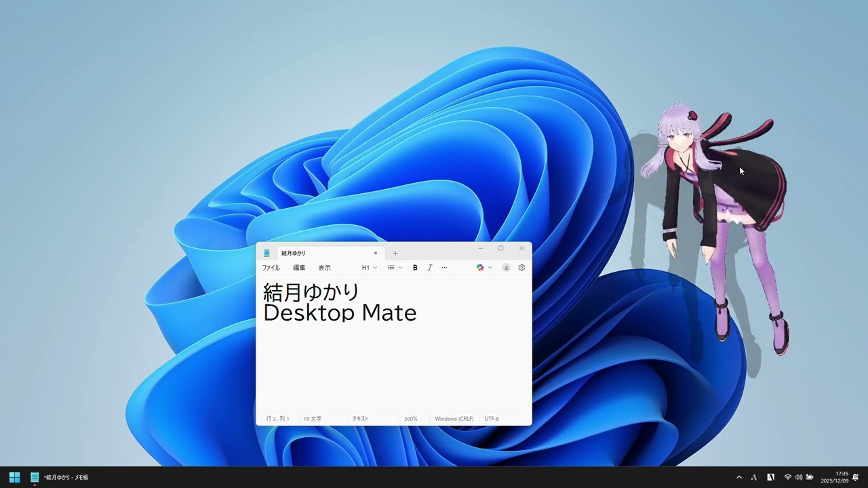This screenshot has height=488, width=868.
Task: Click the xA IME tray icon
Action: click(754, 477)
